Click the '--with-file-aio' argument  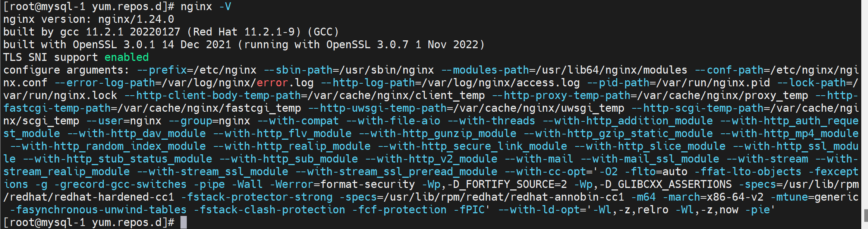(x=393, y=121)
